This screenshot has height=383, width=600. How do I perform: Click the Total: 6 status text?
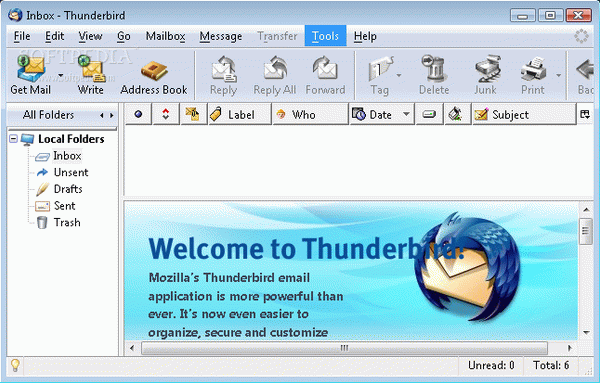pos(551,365)
